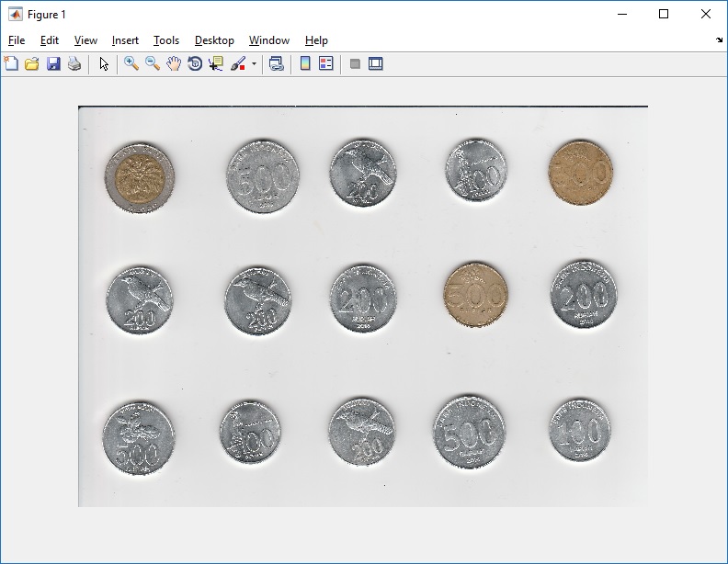The width and height of the screenshot is (728, 564).
Task: Print the figure using printer icon
Action: (74, 64)
